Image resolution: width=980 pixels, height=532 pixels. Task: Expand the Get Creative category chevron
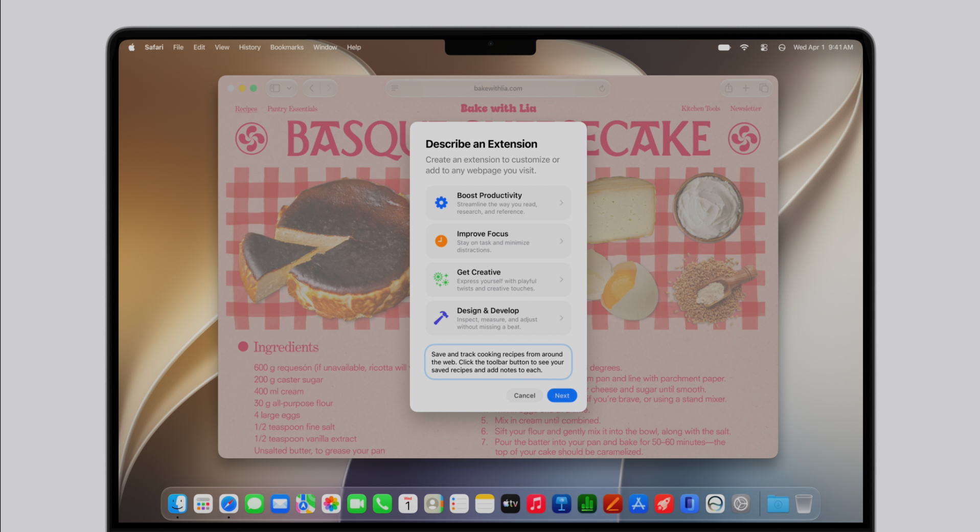coord(561,280)
